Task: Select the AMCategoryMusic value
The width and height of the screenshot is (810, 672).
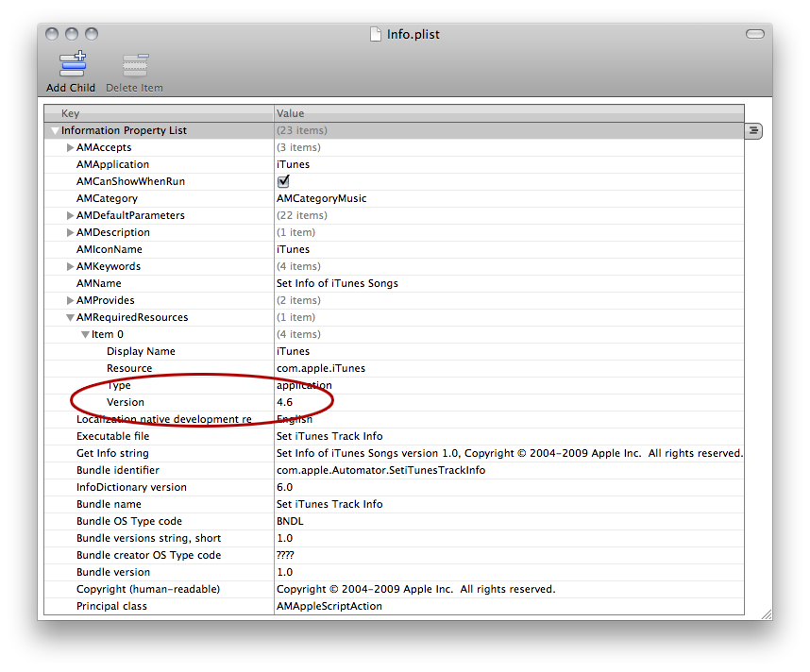Action: pos(321,198)
